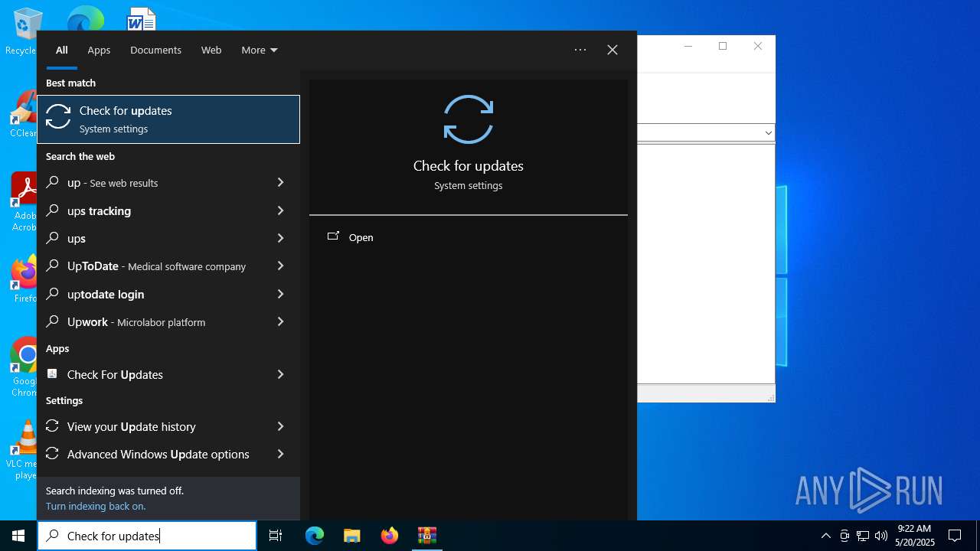The image size is (980, 551).
Task: Expand Advanced Windows Update options arrow
Action: coord(280,454)
